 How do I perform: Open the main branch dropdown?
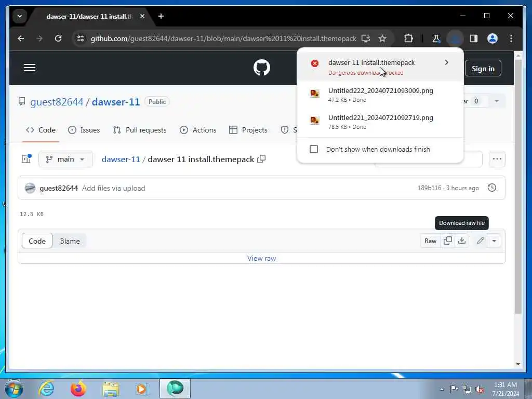pos(65,159)
